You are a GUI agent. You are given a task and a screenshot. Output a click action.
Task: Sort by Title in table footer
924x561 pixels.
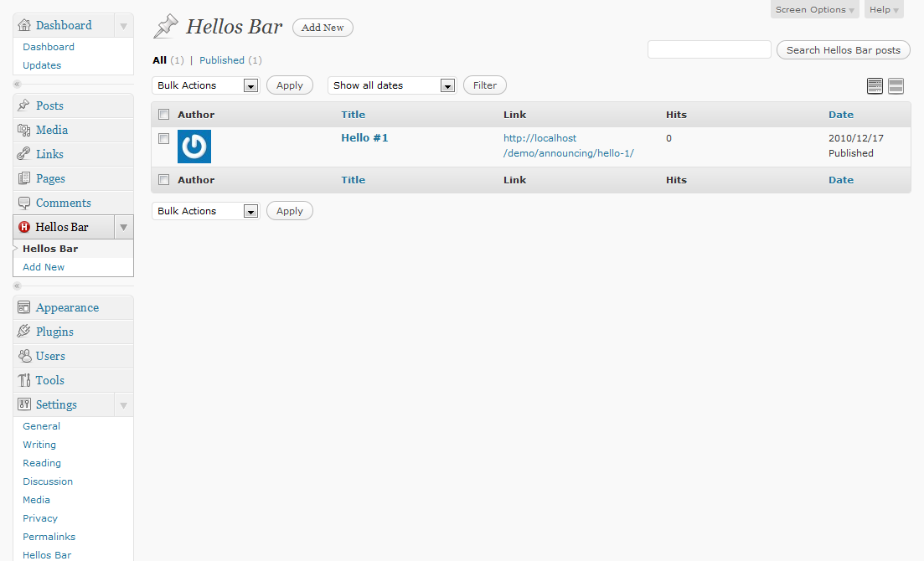353,180
